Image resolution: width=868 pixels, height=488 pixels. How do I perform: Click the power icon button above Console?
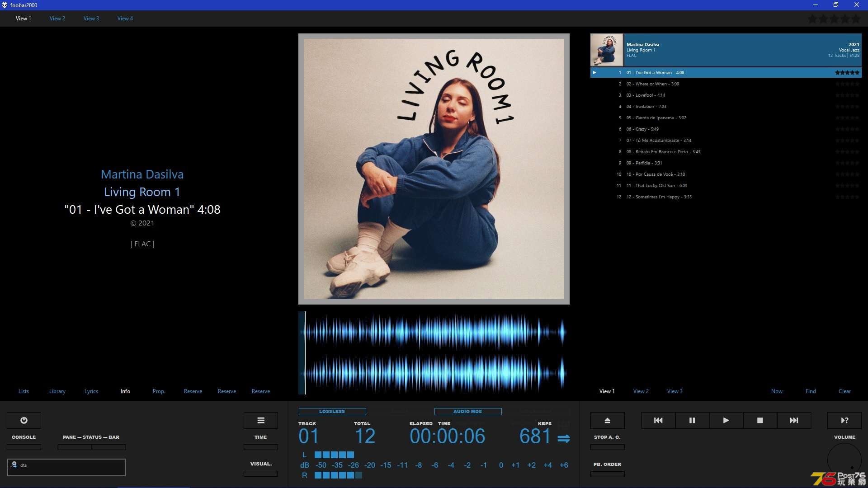(x=24, y=420)
